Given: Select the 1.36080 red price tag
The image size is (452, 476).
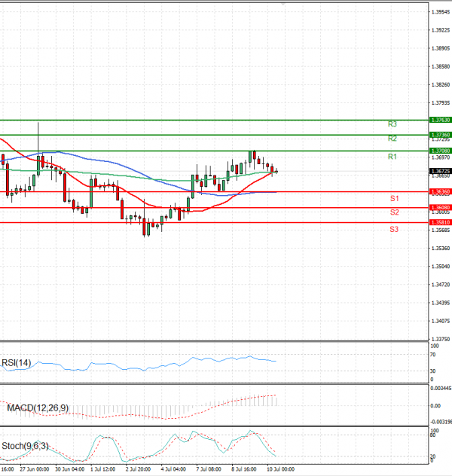Looking at the screenshot, I should pos(441,208).
